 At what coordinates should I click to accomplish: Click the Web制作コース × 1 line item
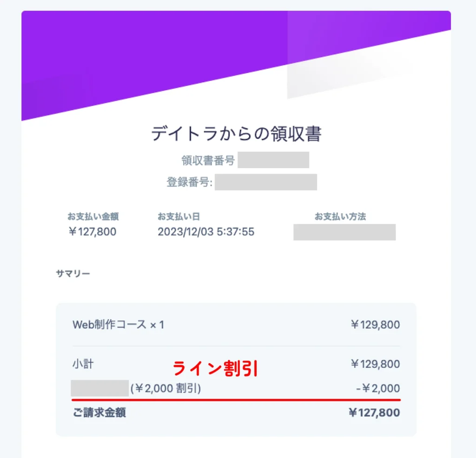(119, 325)
